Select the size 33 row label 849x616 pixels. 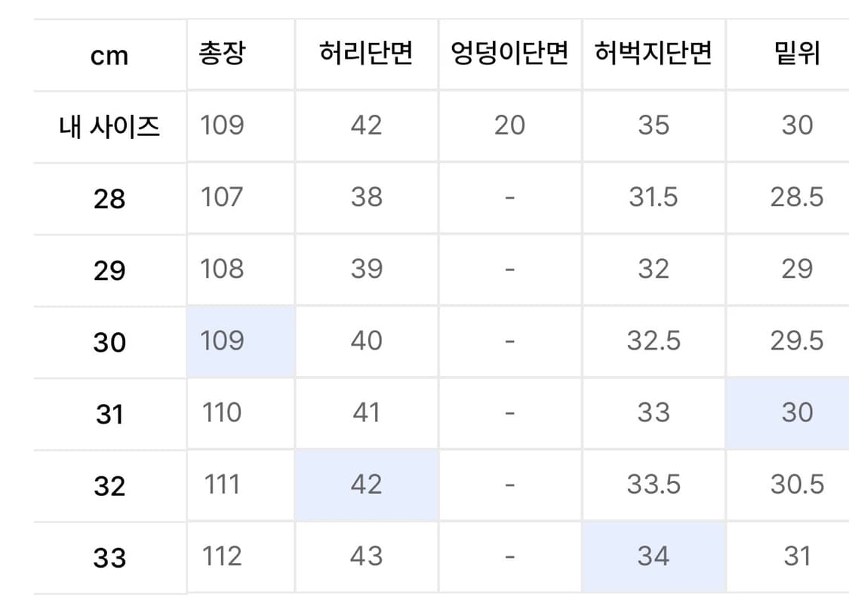[x=109, y=558]
